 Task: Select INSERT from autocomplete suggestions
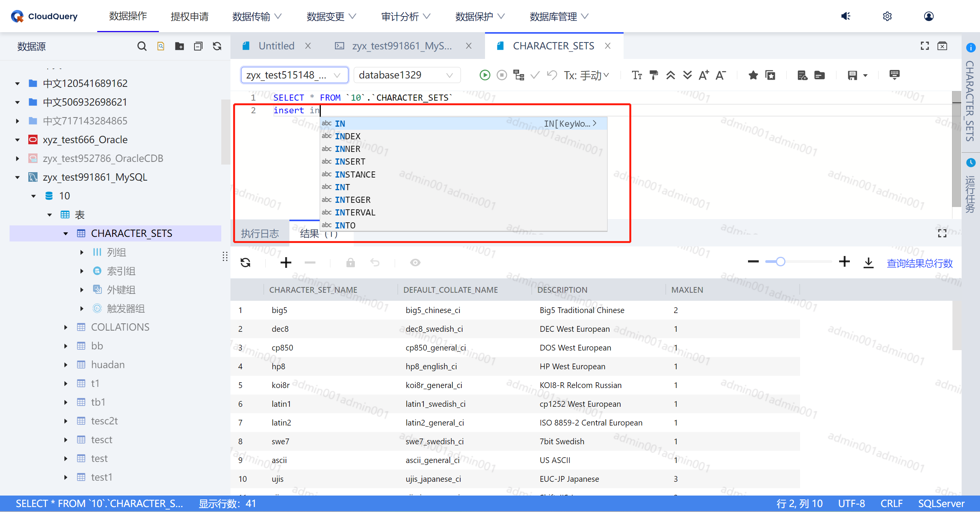pyautogui.click(x=350, y=161)
